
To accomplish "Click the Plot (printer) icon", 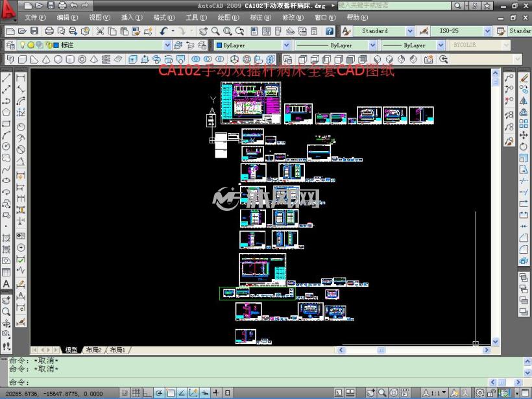I will tap(49, 31).
